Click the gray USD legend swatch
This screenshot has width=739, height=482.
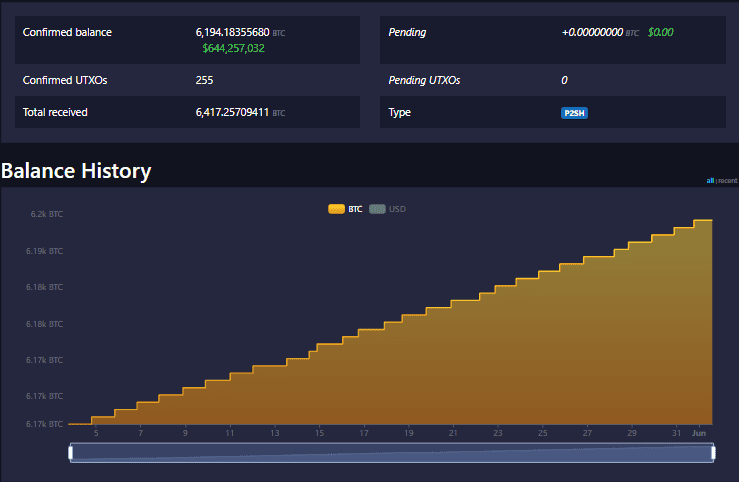point(377,209)
